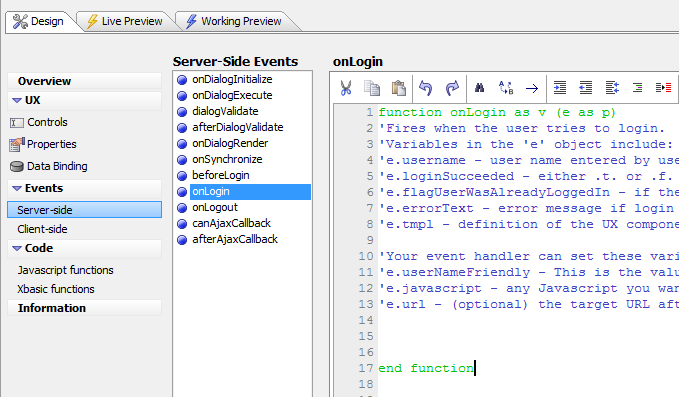679x397 pixels.
Task: Click the red lines toolbar icon
Action: 663,88
